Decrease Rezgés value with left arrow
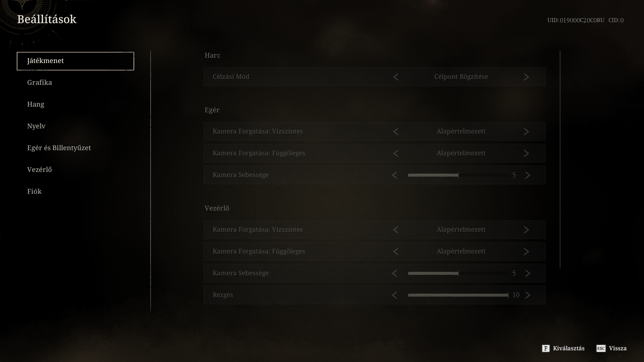The image size is (644, 362). [394, 295]
